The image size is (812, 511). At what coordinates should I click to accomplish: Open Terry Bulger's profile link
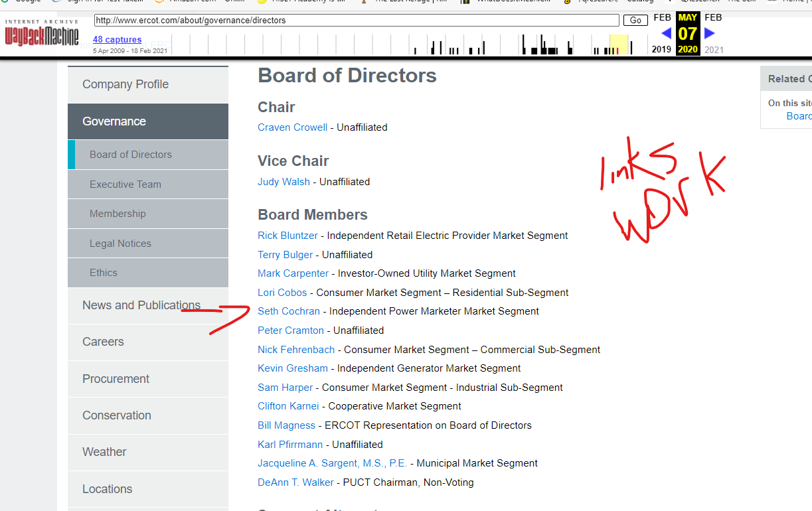[x=285, y=255]
